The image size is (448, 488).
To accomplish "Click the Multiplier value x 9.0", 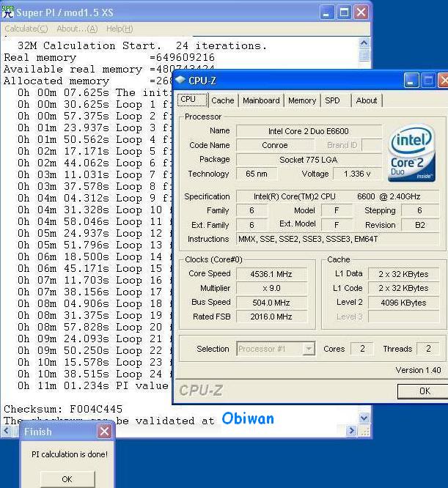I will pos(271,288).
